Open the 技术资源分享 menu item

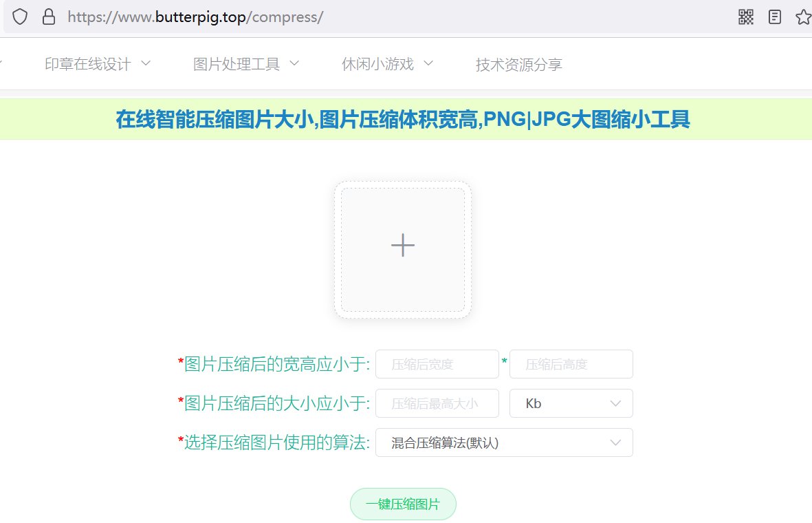pyautogui.click(x=519, y=63)
